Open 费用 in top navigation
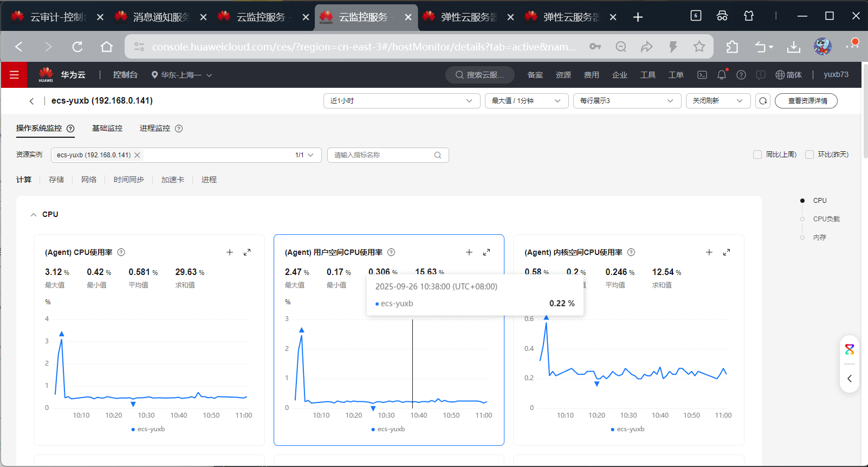The image size is (868, 467). point(592,75)
